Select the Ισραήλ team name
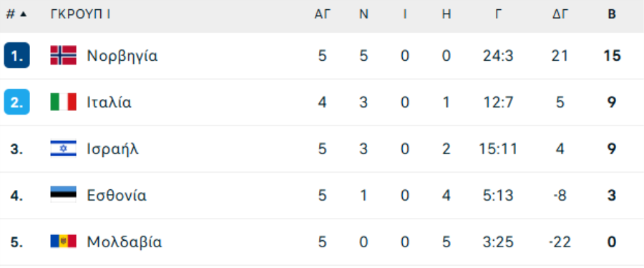This screenshot has height=268, width=644. click(x=112, y=149)
